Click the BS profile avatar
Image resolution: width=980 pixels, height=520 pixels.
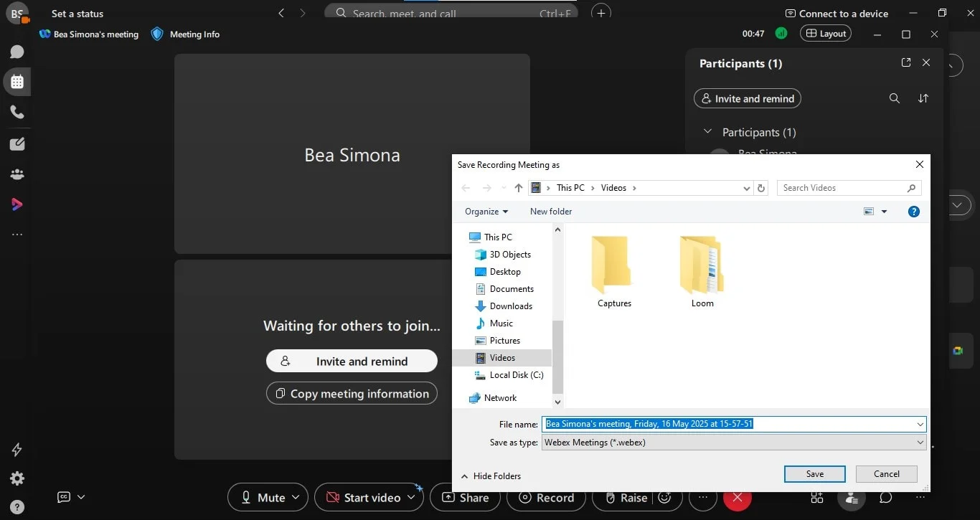(x=17, y=11)
